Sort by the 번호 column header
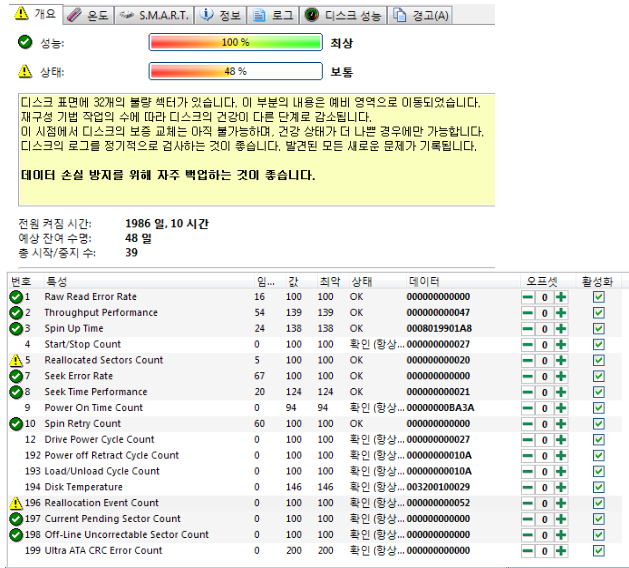Viewport: 629px width, 568px height. 25,281
